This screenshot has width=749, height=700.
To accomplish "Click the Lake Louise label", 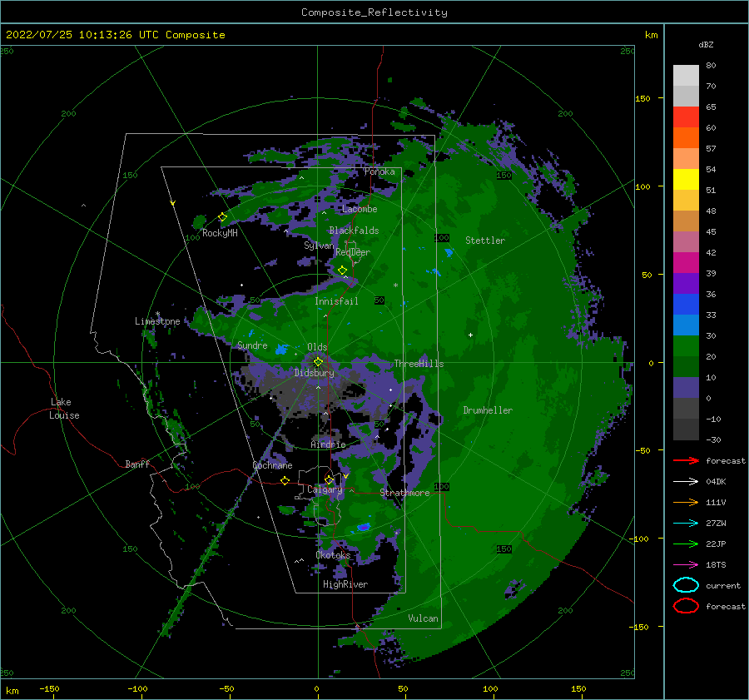I will point(64,409).
